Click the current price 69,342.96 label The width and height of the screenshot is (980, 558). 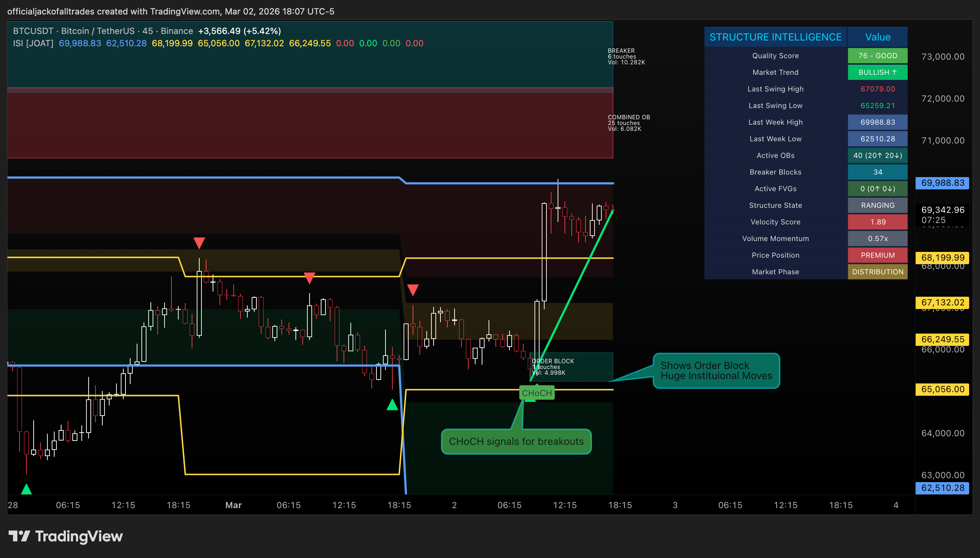[x=942, y=215]
